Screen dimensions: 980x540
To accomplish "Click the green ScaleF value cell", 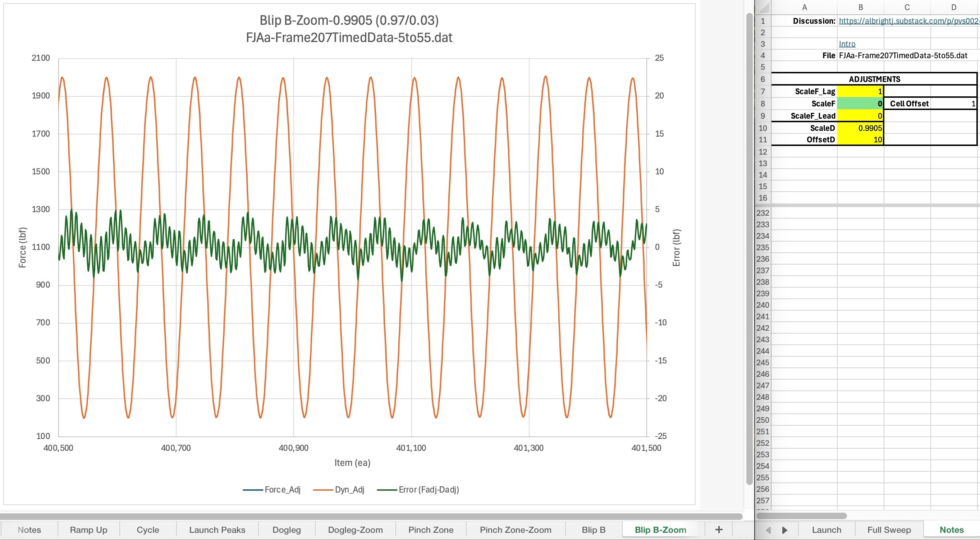I will tap(860, 104).
